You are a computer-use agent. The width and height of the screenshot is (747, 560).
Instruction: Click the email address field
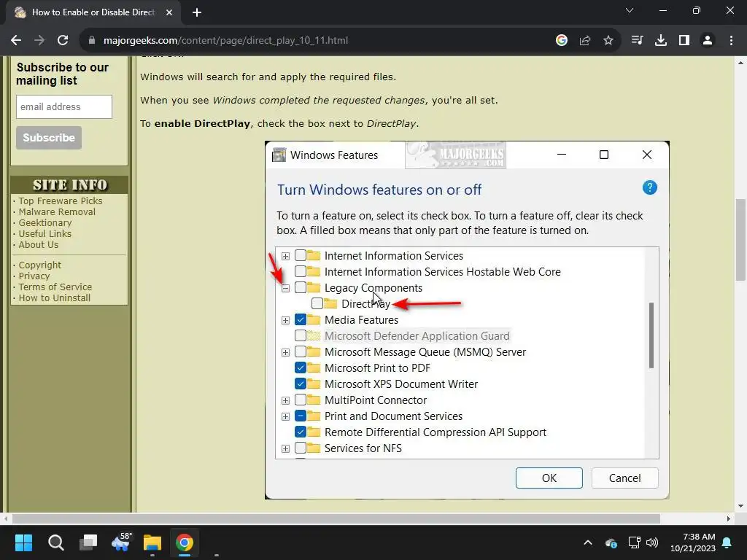64,106
